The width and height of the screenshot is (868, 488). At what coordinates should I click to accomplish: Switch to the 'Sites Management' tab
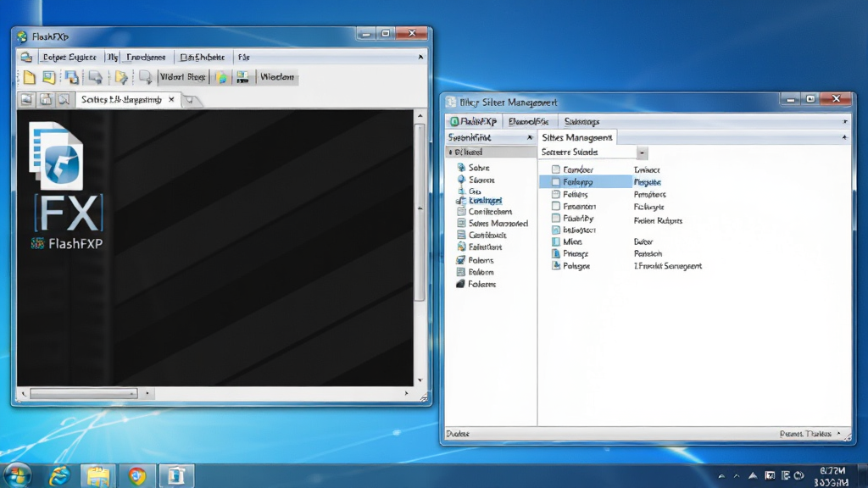click(x=576, y=137)
